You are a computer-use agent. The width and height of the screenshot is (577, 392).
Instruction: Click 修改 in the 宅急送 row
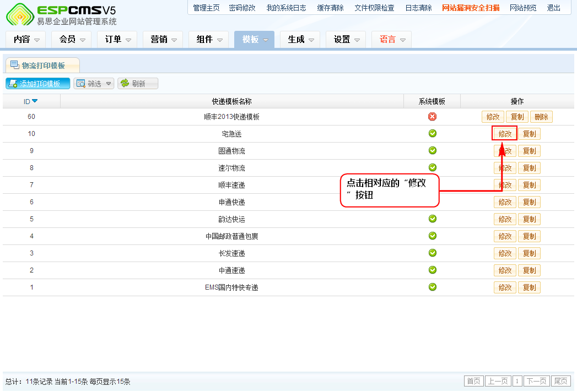tap(505, 134)
